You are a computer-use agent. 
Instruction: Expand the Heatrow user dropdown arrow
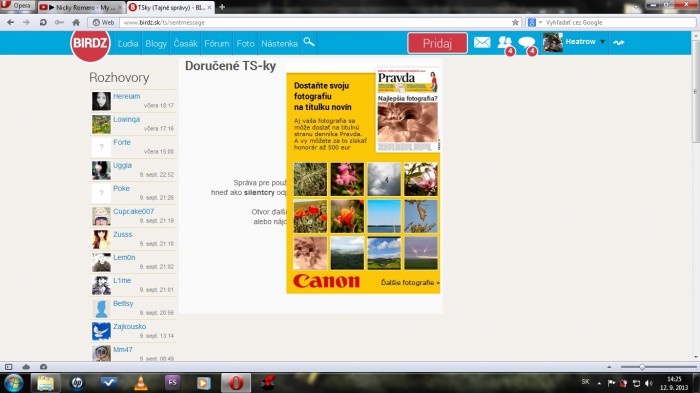[603, 42]
